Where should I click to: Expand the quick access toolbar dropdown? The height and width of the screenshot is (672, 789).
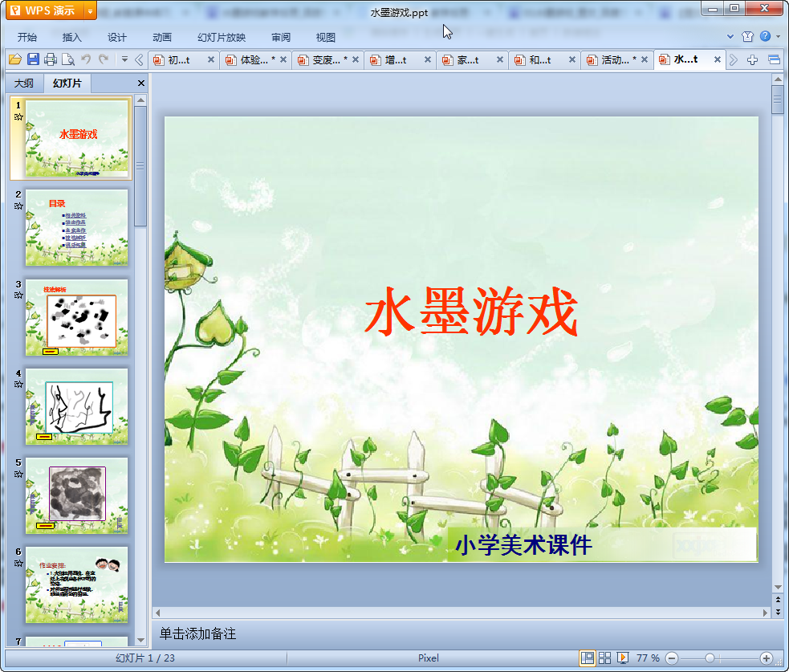(124, 59)
